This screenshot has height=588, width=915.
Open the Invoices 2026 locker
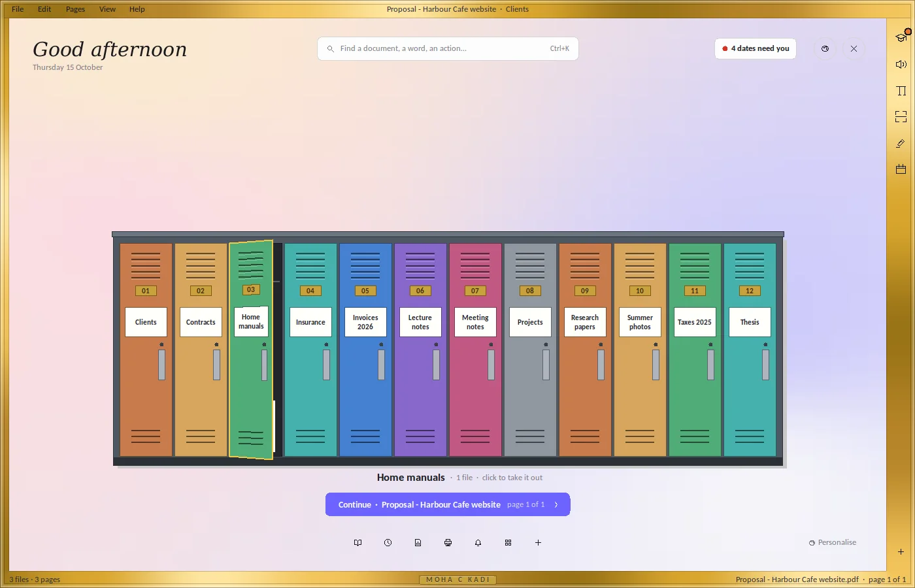[x=365, y=350]
